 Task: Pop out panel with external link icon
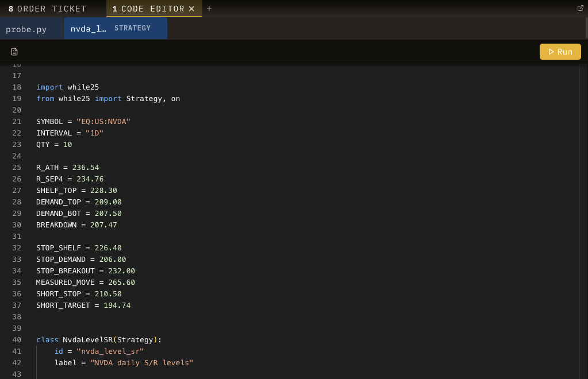(x=580, y=8)
